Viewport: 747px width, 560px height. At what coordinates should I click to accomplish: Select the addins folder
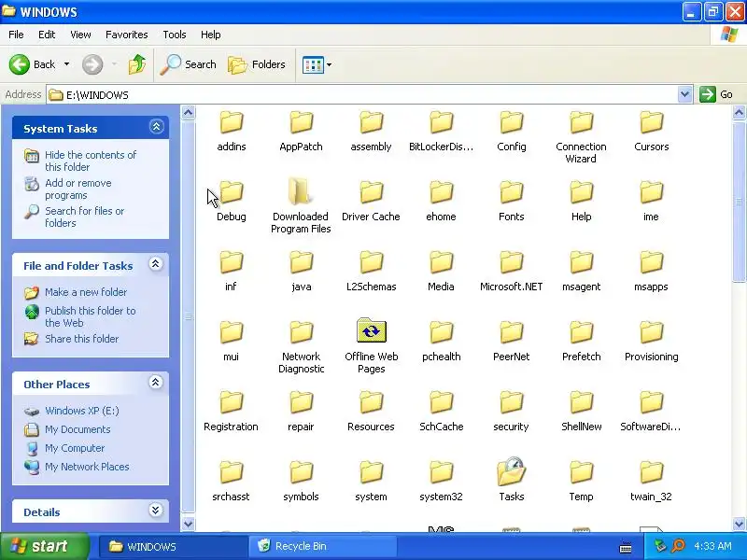pyautogui.click(x=231, y=130)
